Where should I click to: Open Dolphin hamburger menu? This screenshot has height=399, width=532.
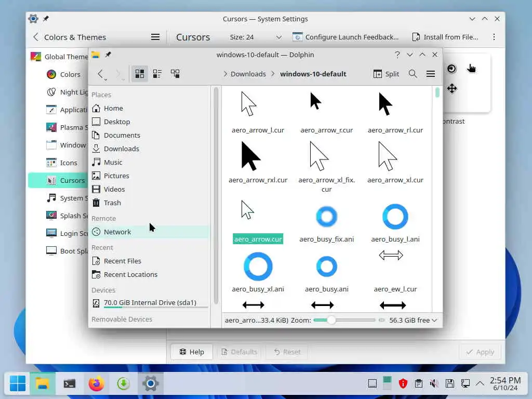[x=431, y=74]
